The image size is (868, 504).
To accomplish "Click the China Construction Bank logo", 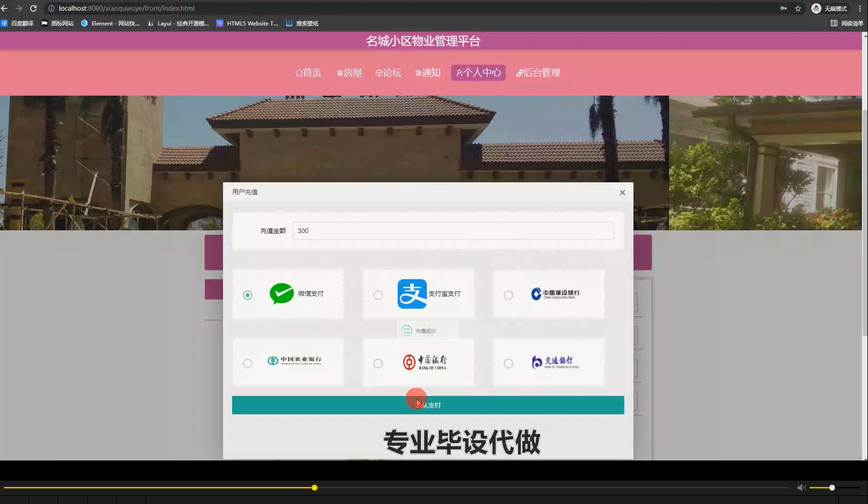I will pos(555,294).
